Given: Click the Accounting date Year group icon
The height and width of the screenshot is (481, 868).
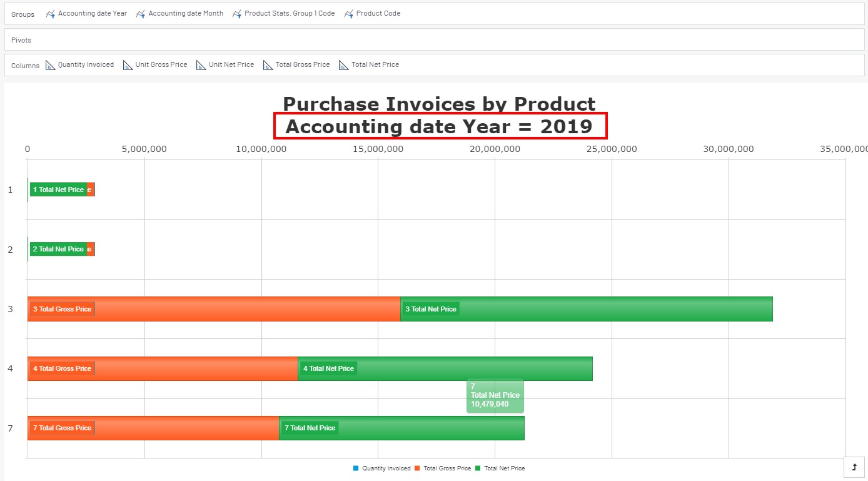Looking at the screenshot, I should click(51, 14).
